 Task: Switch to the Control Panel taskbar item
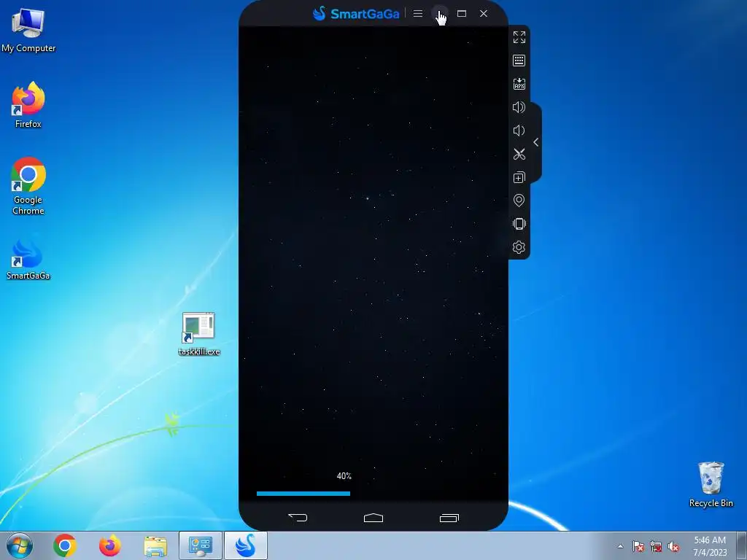[201, 545]
